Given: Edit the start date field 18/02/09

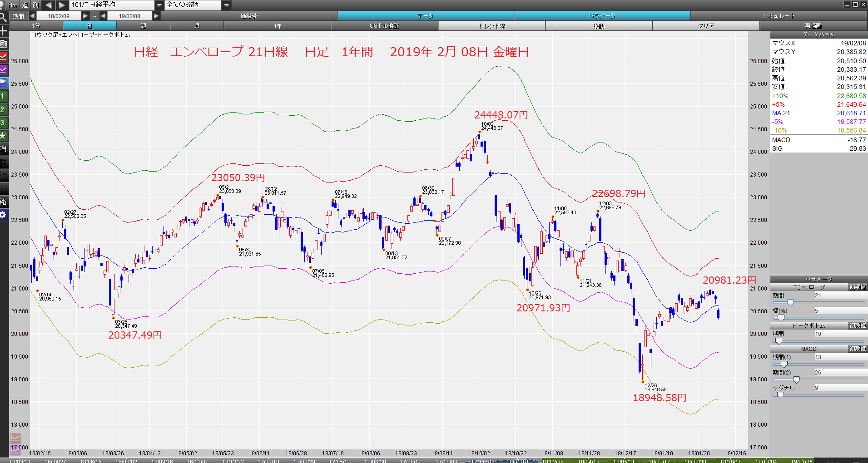Looking at the screenshot, I should (x=59, y=16).
